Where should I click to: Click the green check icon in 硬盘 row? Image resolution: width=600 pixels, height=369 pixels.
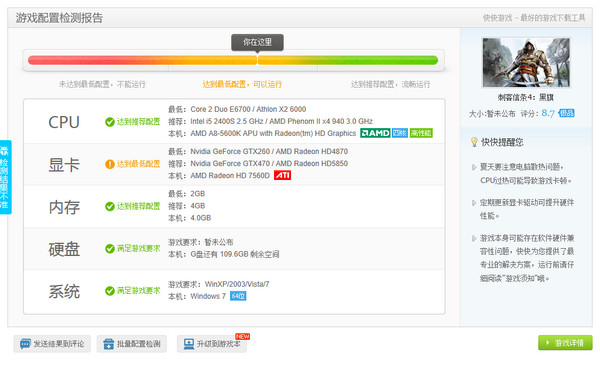pos(110,248)
